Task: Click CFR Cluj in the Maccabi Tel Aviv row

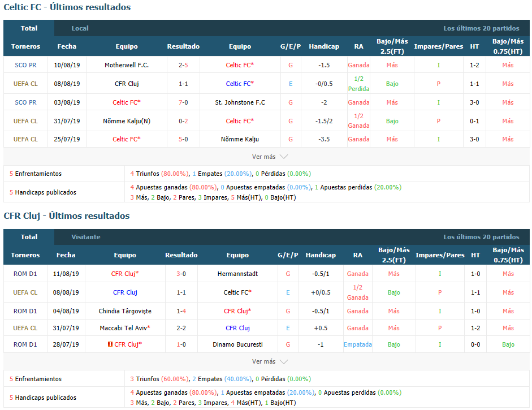Action: [x=237, y=328]
